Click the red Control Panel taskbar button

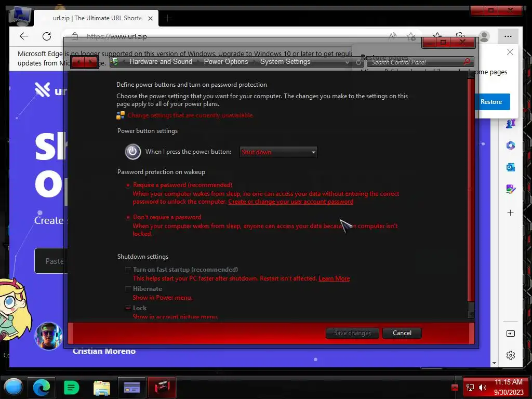(x=162, y=387)
